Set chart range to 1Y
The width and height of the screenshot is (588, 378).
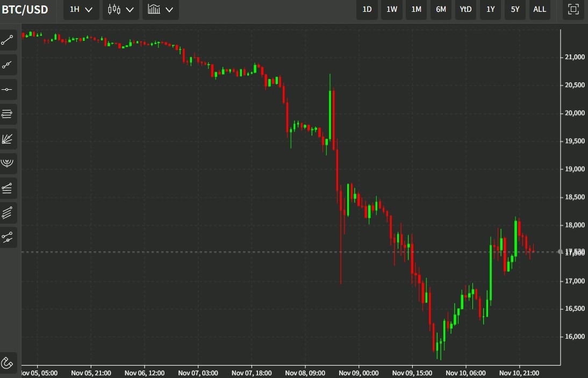click(491, 9)
